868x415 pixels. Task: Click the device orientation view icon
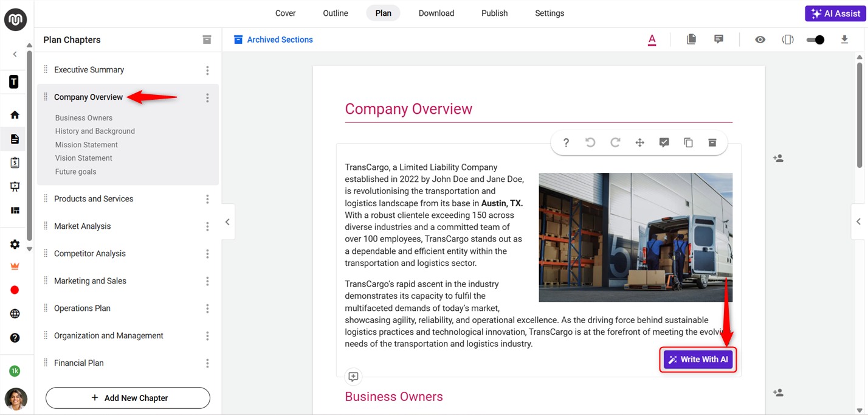(x=788, y=40)
